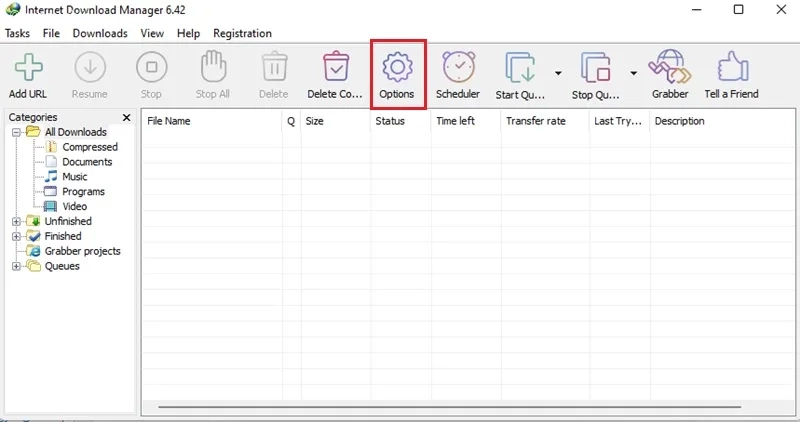
Task: Expand the Queues tree node
Action: point(16,266)
